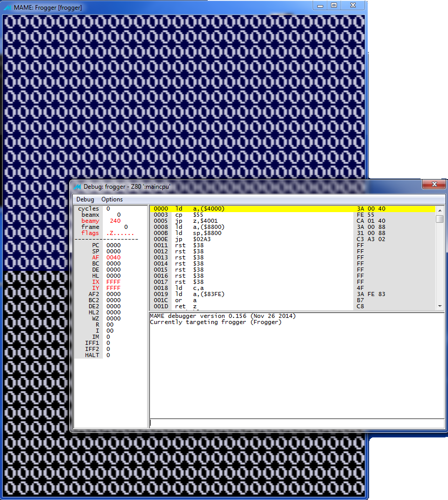448x500 pixels.
Task: Click the frame counter label
Action: (90, 227)
